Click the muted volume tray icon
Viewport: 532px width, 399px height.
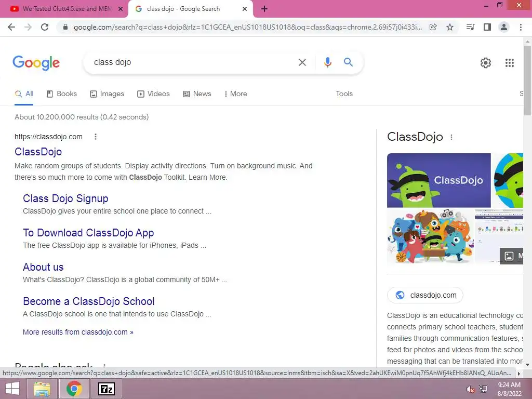(470, 389)
